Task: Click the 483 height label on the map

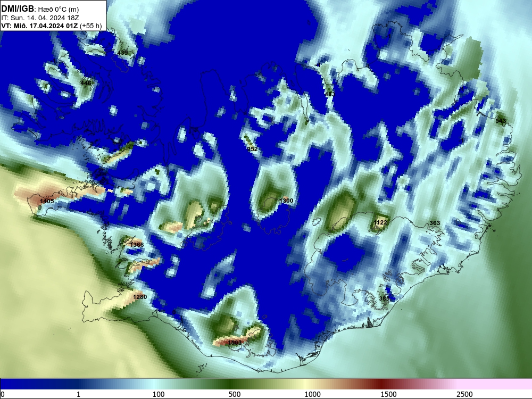Action: 330,94
